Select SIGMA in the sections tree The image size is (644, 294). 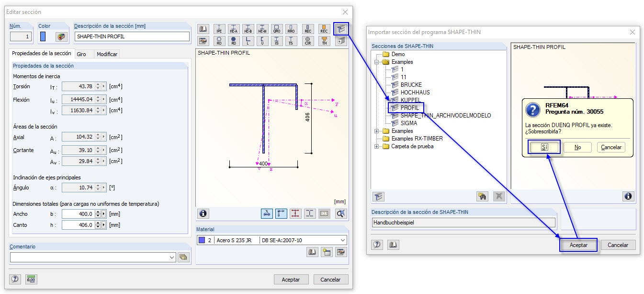[x=408, y=123]
